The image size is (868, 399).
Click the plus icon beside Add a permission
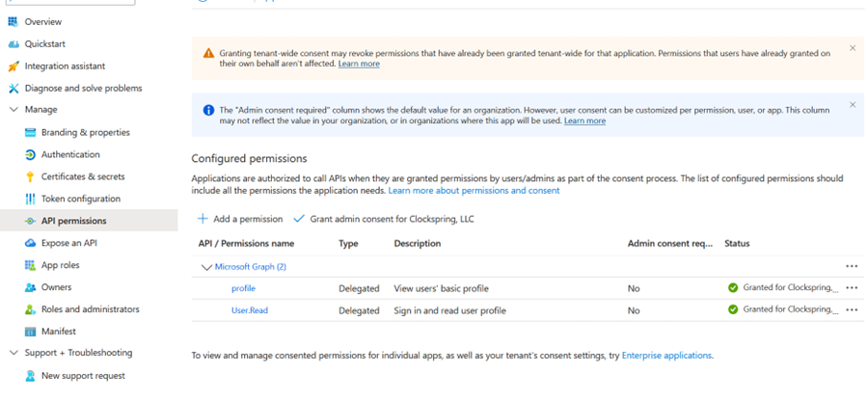pos(203,219)
